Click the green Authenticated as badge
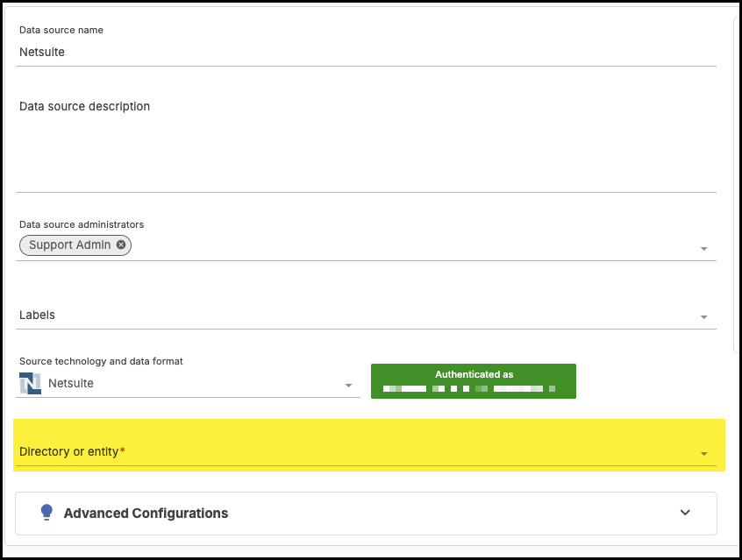The height and width of the screenshot is (560, 742). [474, 380]
